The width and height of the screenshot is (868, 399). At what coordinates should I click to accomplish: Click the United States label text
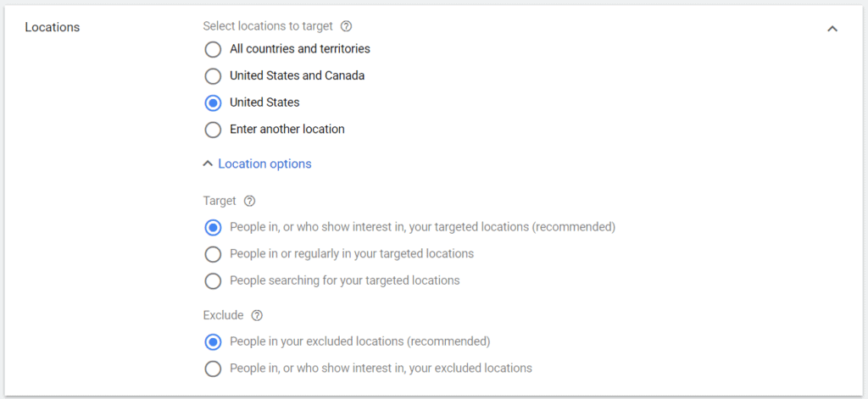point(264,103)
